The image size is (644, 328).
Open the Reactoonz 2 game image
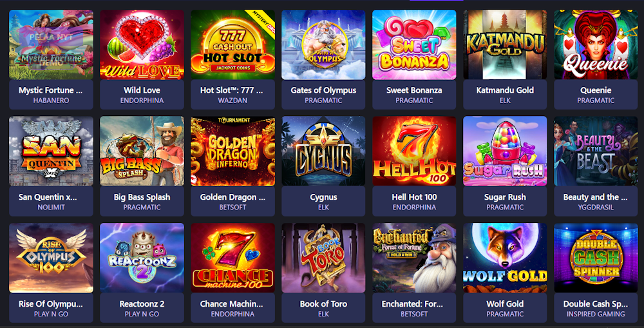pos(142,258)
